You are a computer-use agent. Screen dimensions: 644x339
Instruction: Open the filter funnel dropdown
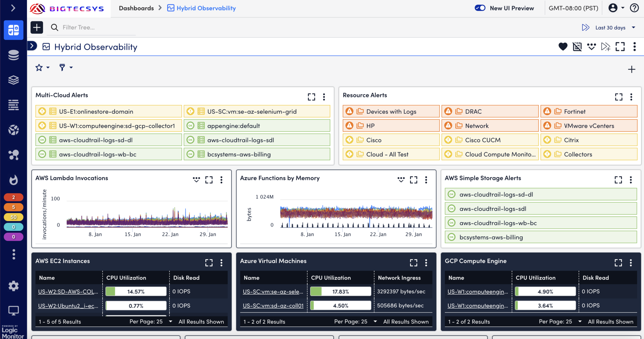pos(66,68)
